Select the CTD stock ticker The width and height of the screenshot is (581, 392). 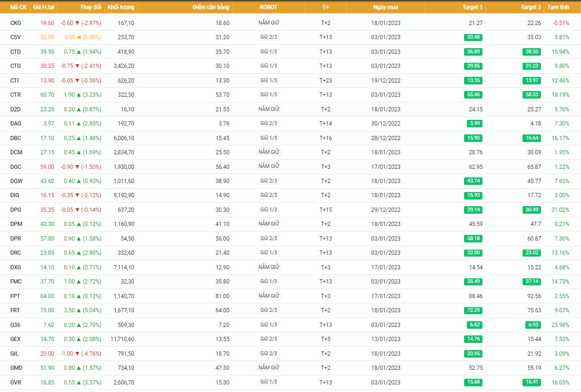pyautogui.click(x=16, y=52)
